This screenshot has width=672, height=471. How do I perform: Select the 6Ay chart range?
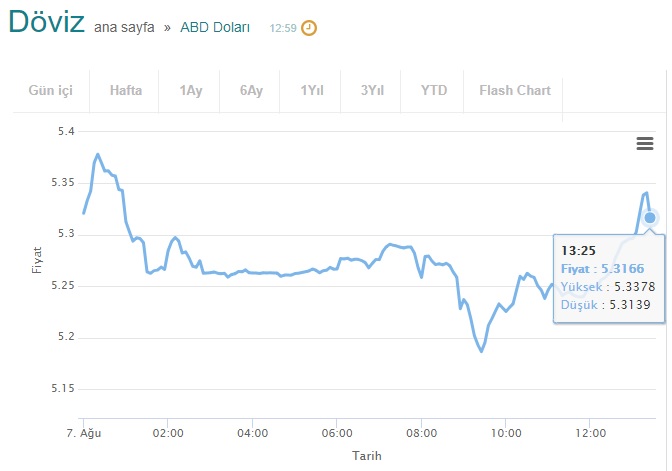click(250, 90)
